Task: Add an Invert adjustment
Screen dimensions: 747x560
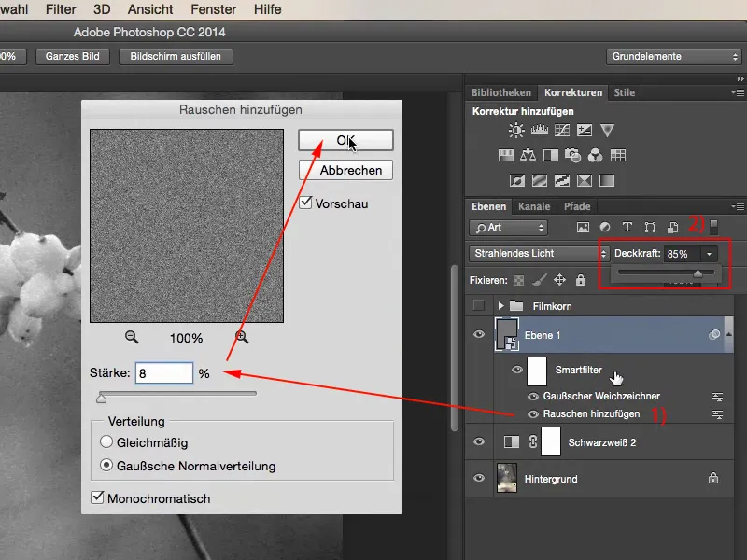Action: (517, 180)
